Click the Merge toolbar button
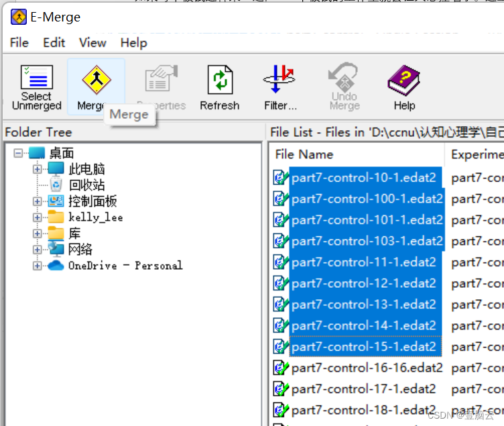This screenshot has width=504, height=426. coord(96,87)
